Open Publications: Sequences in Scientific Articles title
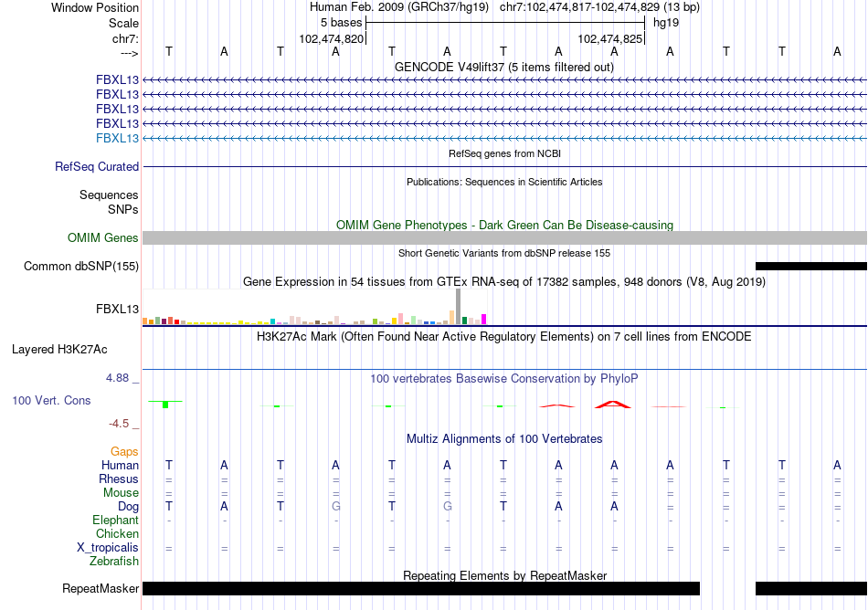Image resolution: width=868 pixels, height=610 pixels. tap(504, 182)
